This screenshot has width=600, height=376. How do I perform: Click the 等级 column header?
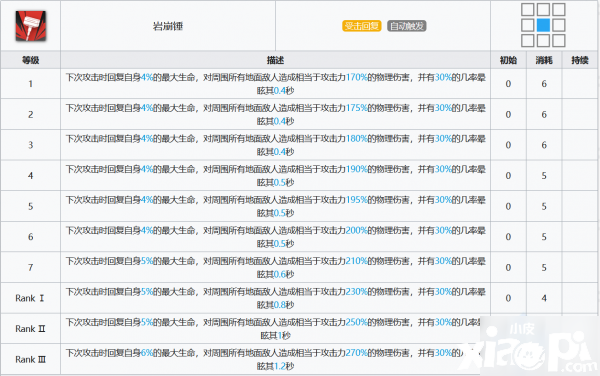point(31,60)
